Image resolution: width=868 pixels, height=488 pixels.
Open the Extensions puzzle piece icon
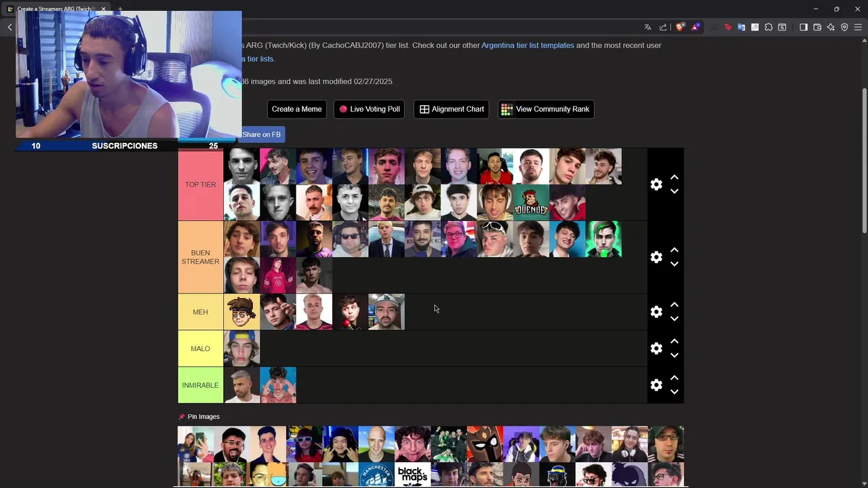click(768, 27)
